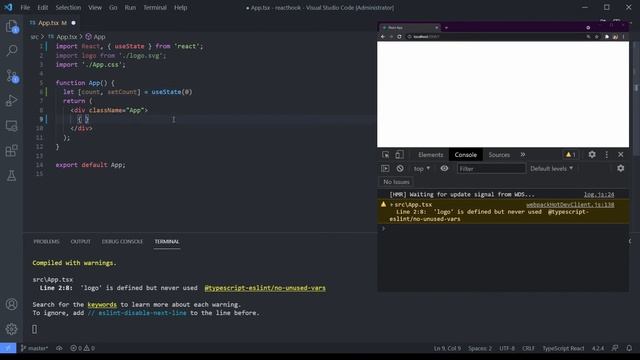Open the typescript-eslint/no-unused-vars terminal link

pyautogui.click(x=265, y=288)
